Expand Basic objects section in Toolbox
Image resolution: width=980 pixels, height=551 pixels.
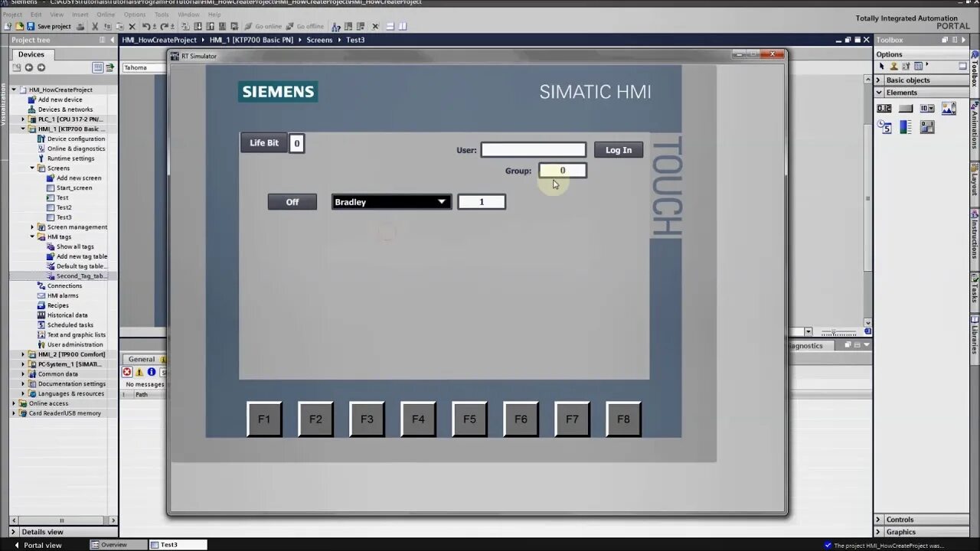[x=879, y=80]
